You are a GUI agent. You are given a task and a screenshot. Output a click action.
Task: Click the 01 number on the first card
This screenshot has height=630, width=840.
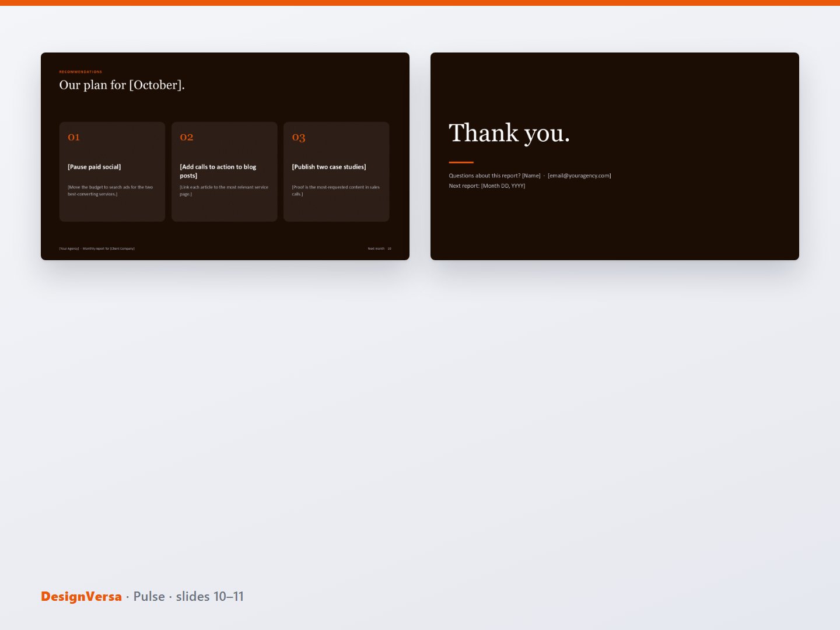click(x=73, y=137)
